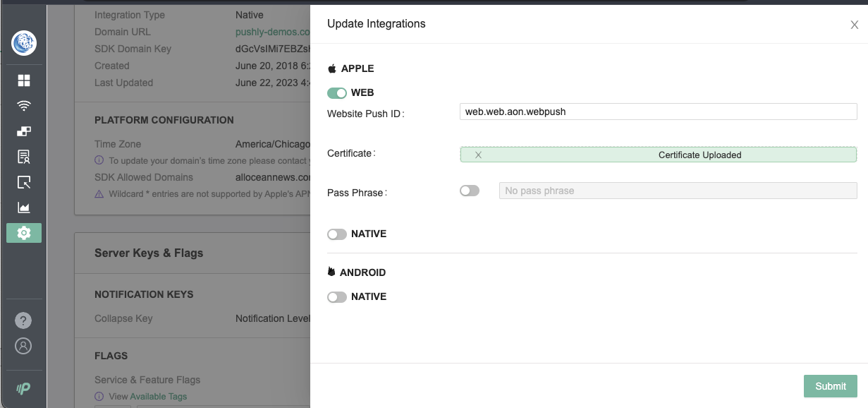868x408 pixels.
Task: Click the Pushly logo at sidebar bottom
Action: (x=24, y=388)
